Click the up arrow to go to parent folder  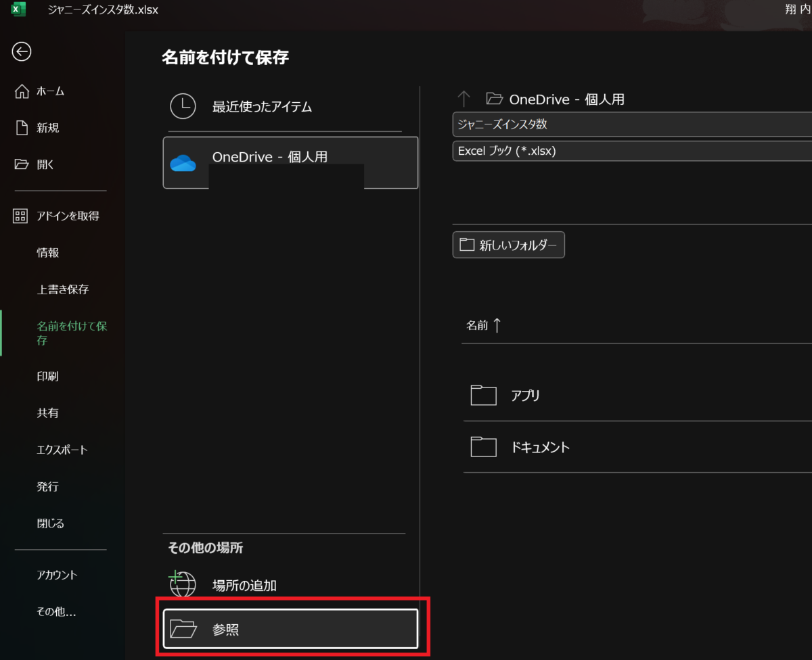pos(464,99)
